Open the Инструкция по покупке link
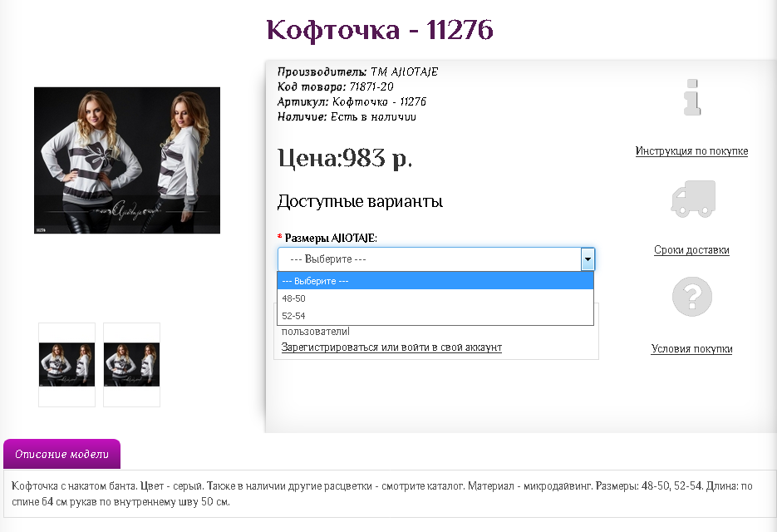The height and width of the screenshot is (532, 777). click(x=691, y=150)
